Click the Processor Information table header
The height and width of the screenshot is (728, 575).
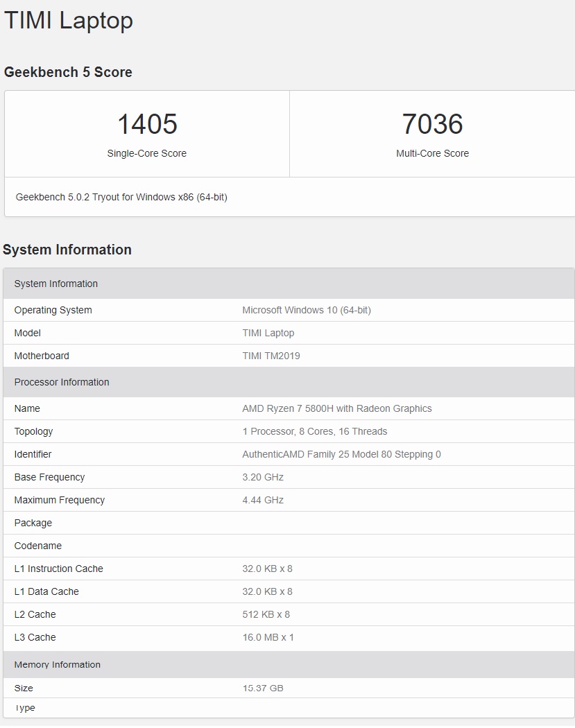tap(289, 382)
